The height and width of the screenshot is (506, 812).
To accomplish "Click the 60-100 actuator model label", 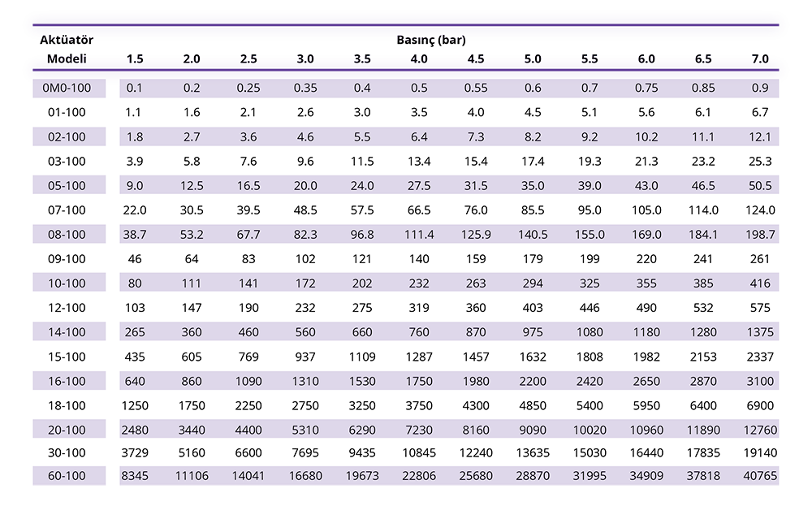I will point(67,475).
